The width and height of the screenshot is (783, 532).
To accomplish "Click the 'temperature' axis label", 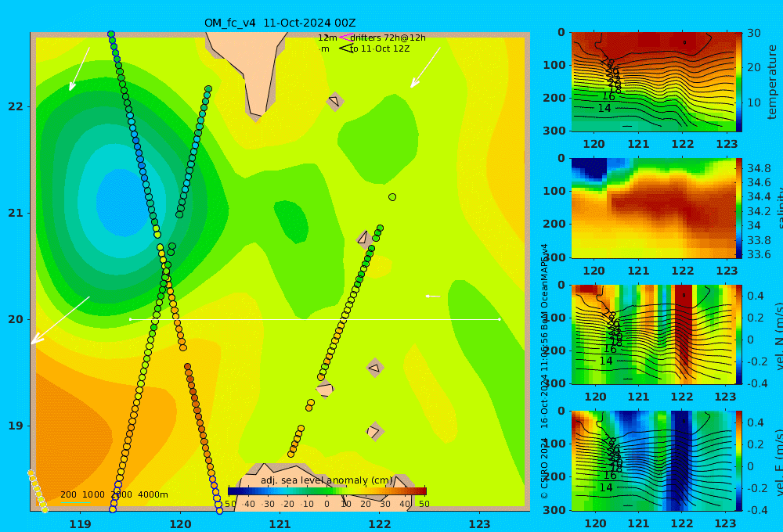I will click(x=772, y=82).
